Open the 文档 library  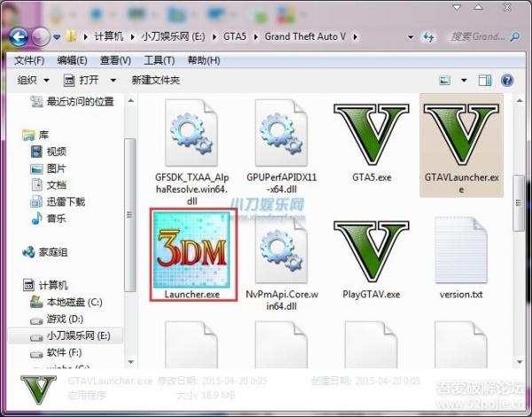tap(48, 185)
